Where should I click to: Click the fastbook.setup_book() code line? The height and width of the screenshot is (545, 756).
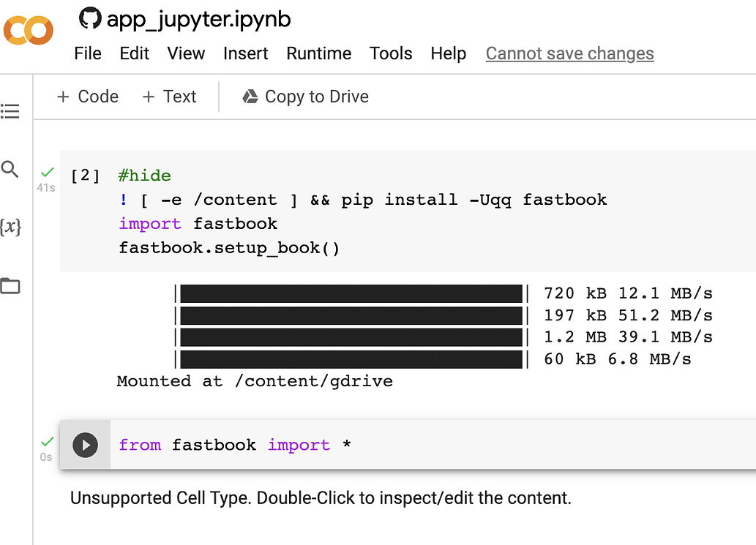[229, 248]
